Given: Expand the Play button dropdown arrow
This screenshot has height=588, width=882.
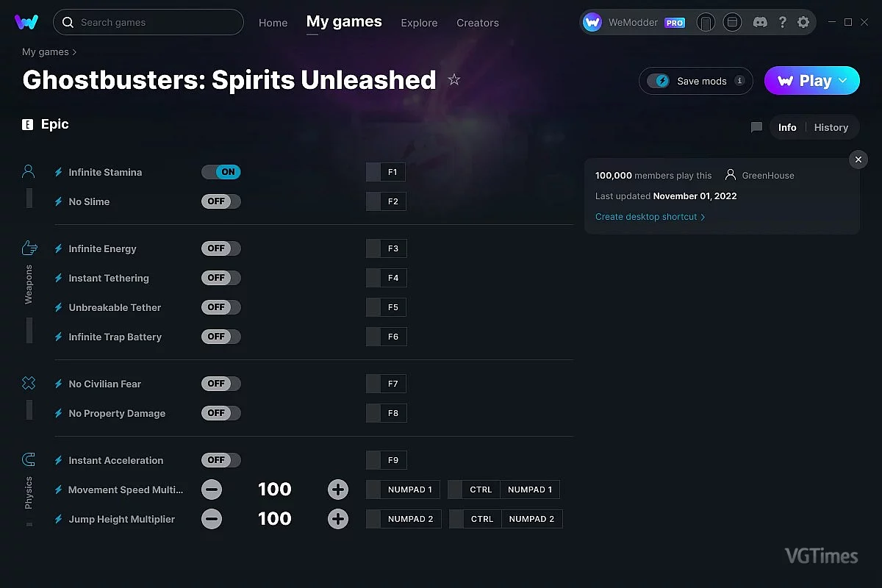Looking at the screenshot, I should coord(843,81).
